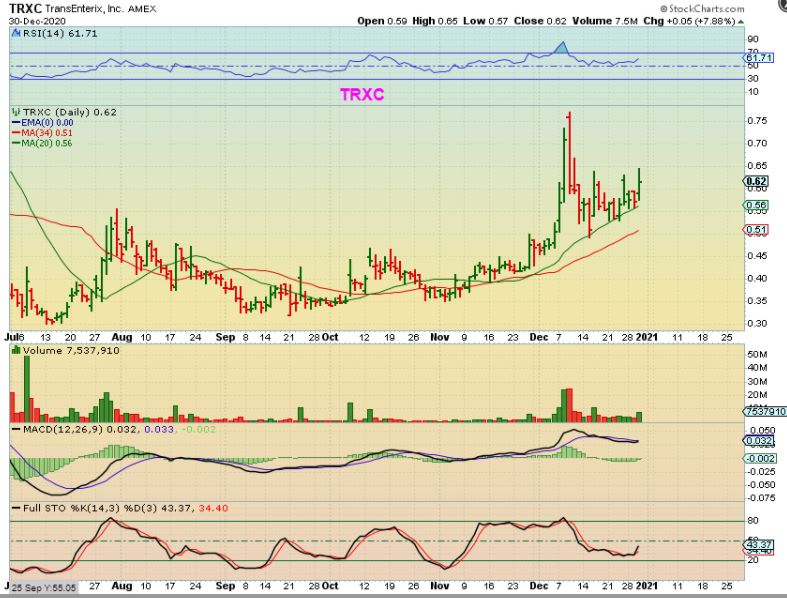Click the blue EMA(0) legend line marker
The width and height of the screenshot is (787, 598).
coord(16,123)
